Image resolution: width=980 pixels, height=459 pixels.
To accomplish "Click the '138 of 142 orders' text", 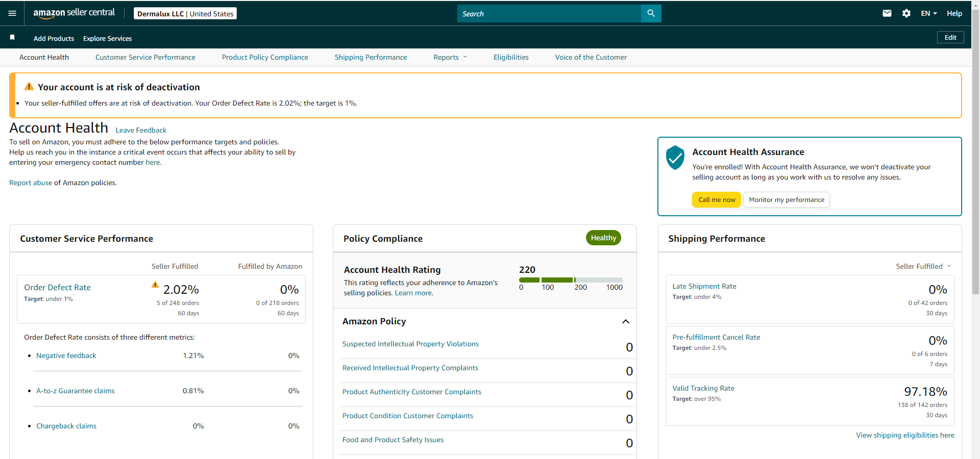I will 922,405.
